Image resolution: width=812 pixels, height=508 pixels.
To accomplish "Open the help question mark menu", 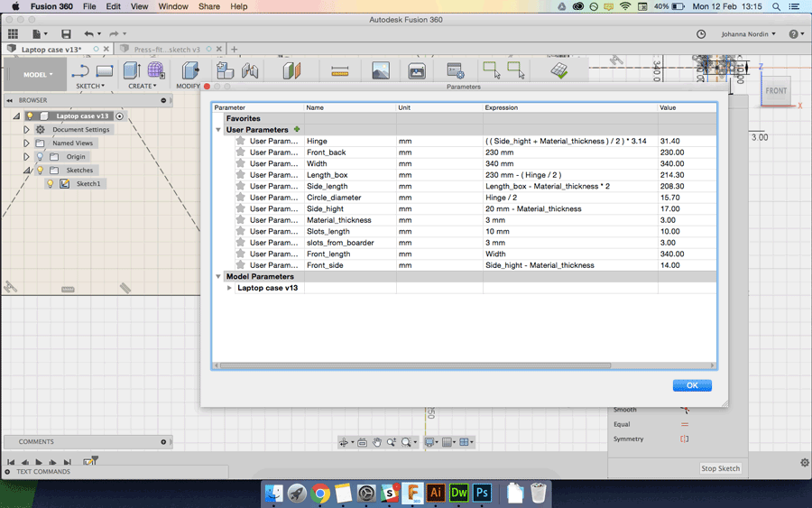I will tap(796, 34).
